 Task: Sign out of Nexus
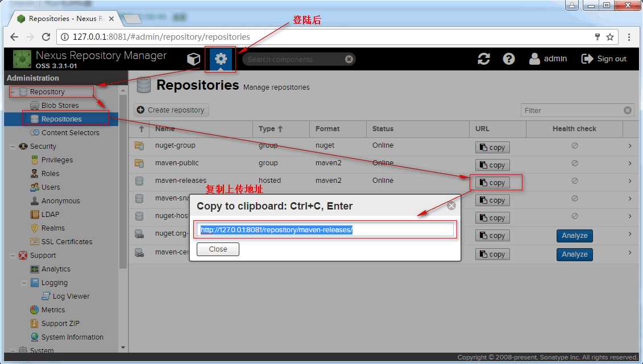[x=604, y=59]
